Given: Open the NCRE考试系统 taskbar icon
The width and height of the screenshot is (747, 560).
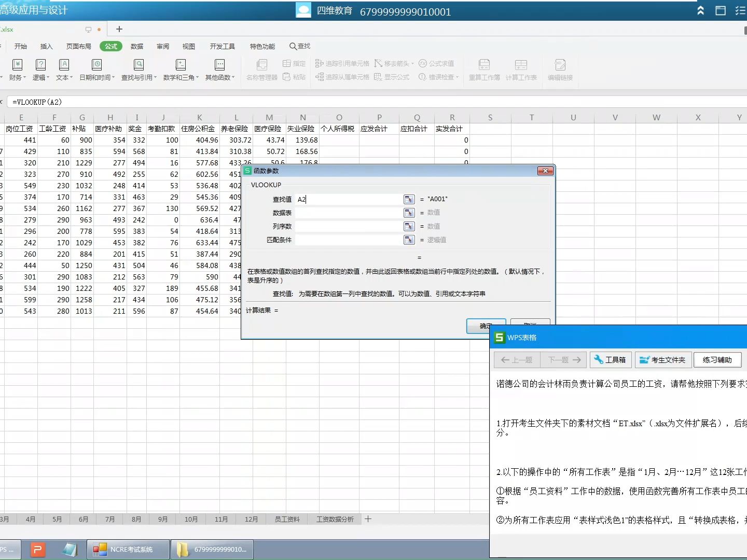Looking at the screenshot, I should pyautogui.click(x=128, y=549).
